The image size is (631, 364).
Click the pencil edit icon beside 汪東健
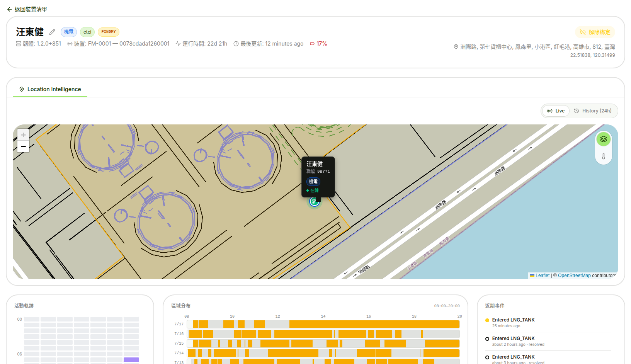point(52,32)
